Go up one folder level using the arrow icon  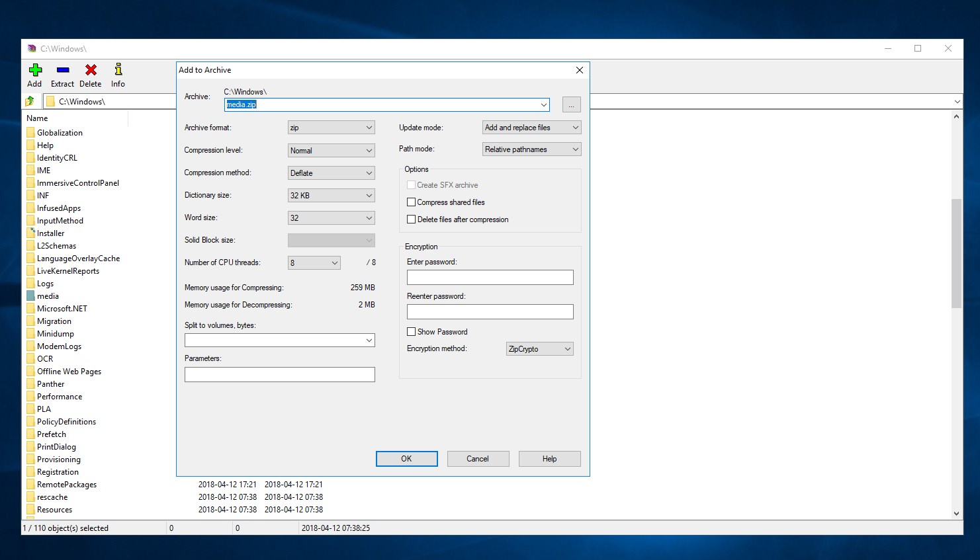tap(30, 101)
